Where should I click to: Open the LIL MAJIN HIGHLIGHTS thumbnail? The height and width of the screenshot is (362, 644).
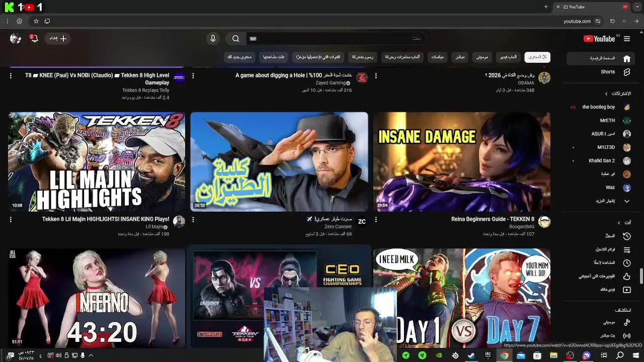pos(97,161)
